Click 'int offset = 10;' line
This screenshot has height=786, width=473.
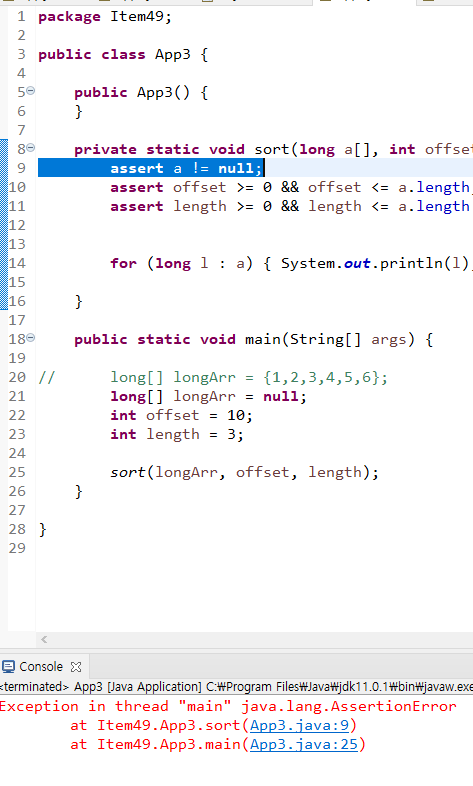point(181,416)
